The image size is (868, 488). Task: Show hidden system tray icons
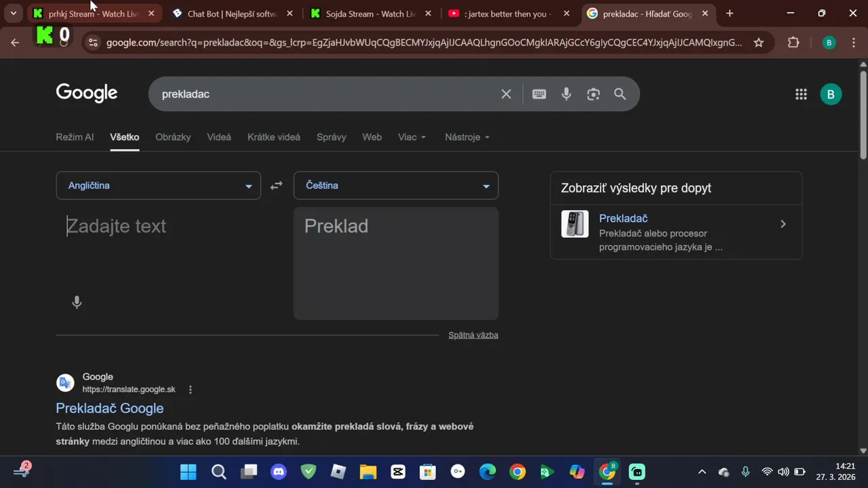coord(702,472)
